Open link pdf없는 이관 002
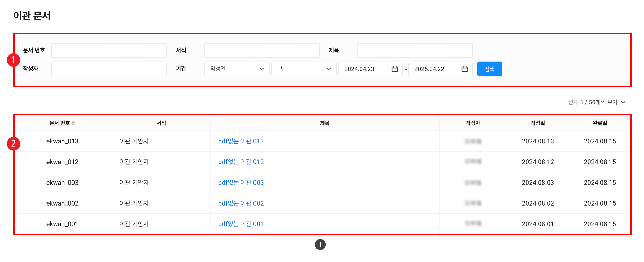 [x=241, y=203]
